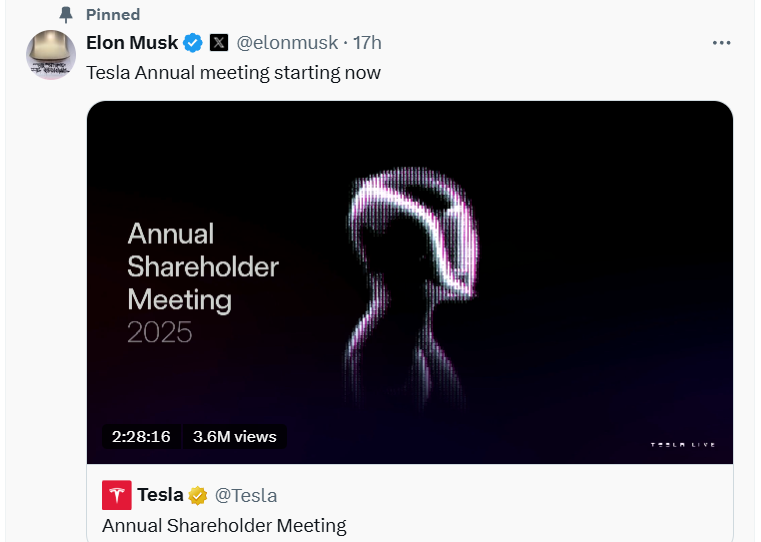Open the three-dot more options menu
This screenshot has height=542, width=761.
pos(721,43)
